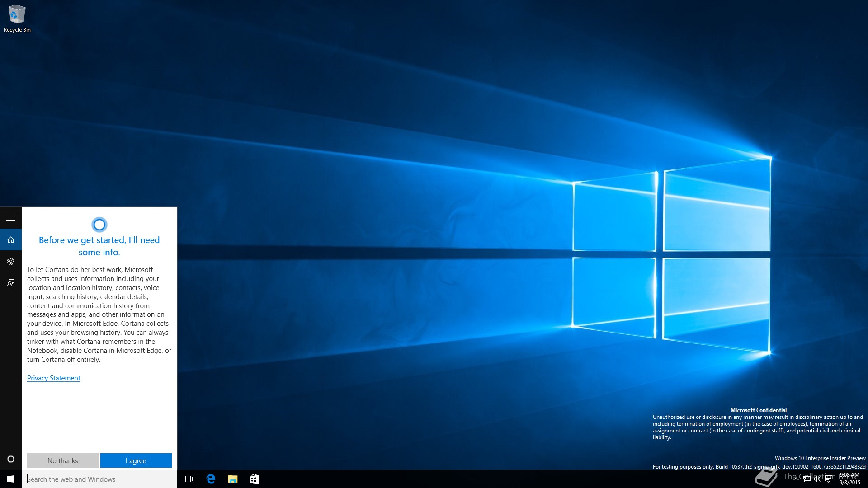
Task: Decline with No thanks button
Action: 63,460
